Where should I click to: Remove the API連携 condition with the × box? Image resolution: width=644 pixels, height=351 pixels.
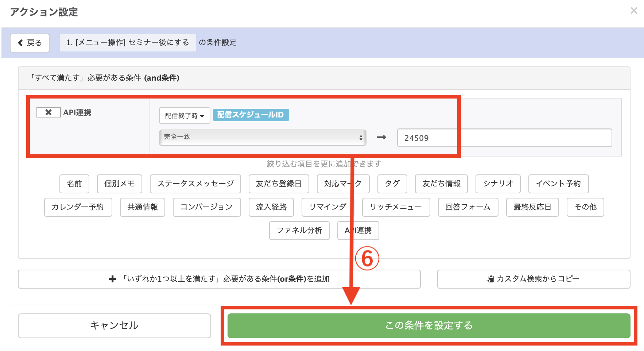coord(48,112)
